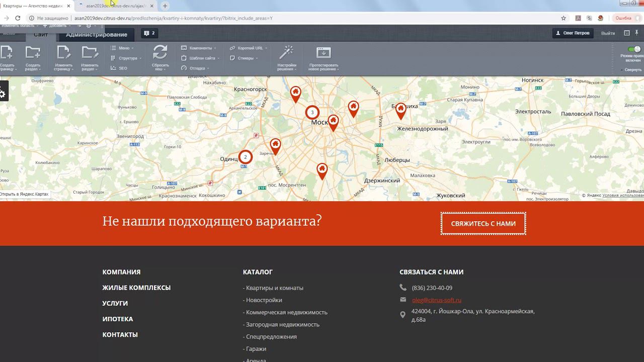Open the Квартиры и комнаты catalog link

[x=274, y=288]
